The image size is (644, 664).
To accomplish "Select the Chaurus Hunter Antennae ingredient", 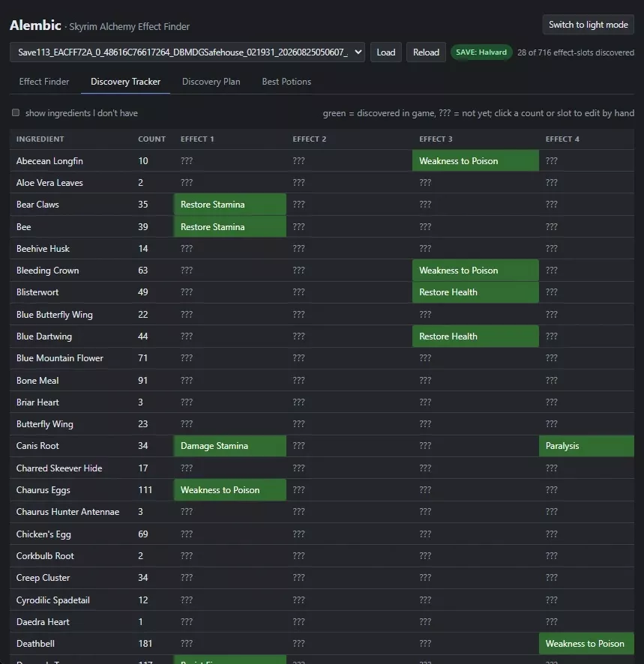I will pos(67,512).
